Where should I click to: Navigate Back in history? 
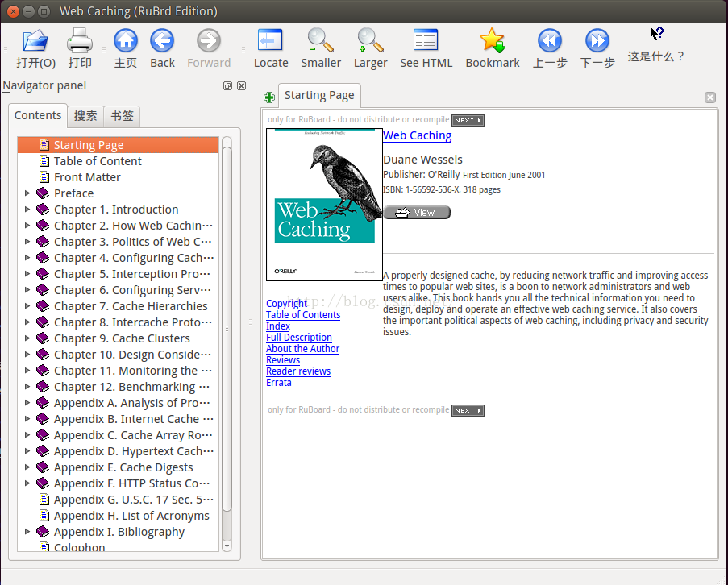(162, 48)
